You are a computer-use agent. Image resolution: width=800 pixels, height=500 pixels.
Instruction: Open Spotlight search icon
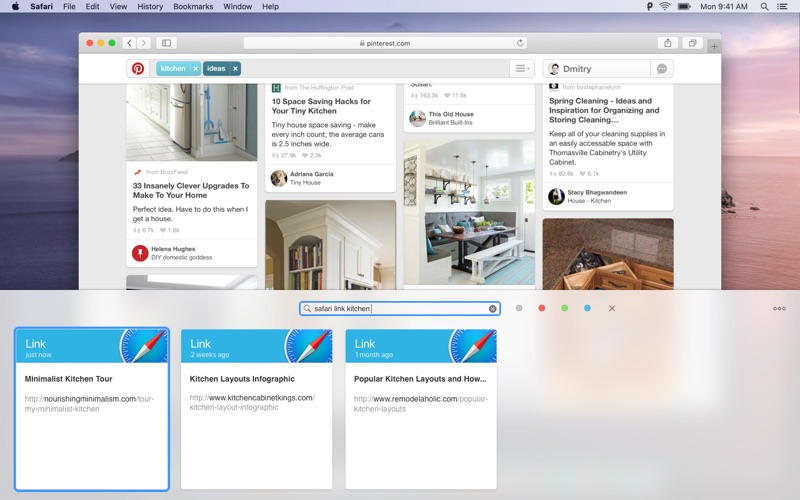[x=764, y=7]
